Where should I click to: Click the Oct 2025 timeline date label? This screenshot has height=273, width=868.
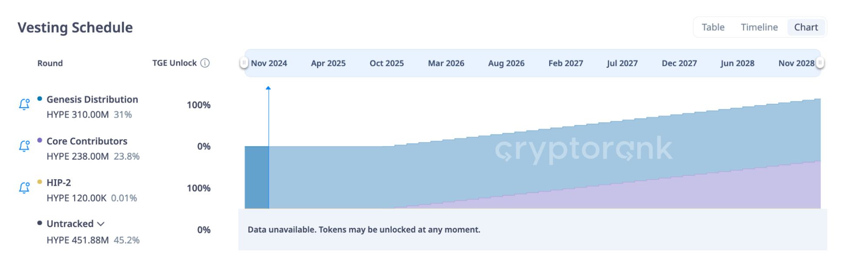coord(386,63)
